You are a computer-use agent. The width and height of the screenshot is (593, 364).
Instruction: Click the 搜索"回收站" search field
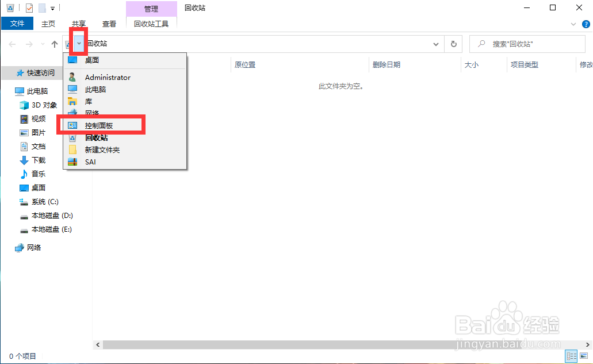tap(527, 44)
